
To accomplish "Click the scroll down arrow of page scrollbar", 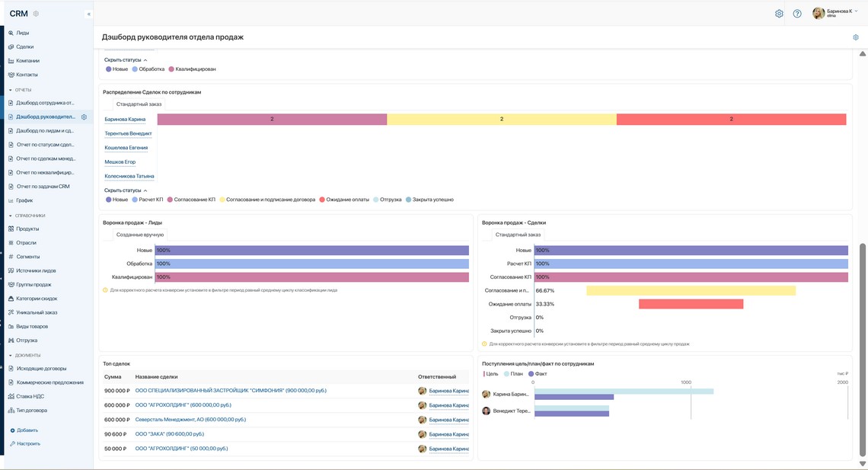I will tap(863, 463).
